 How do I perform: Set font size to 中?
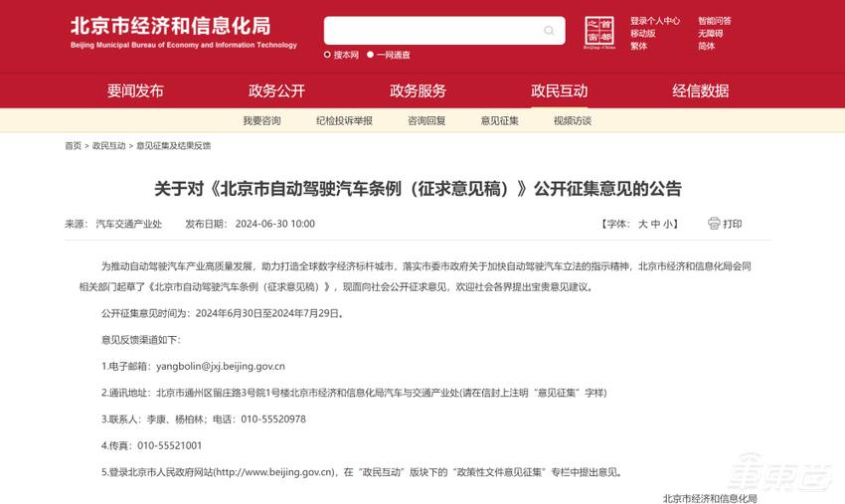pyautogui.click(x=656, y=225)
